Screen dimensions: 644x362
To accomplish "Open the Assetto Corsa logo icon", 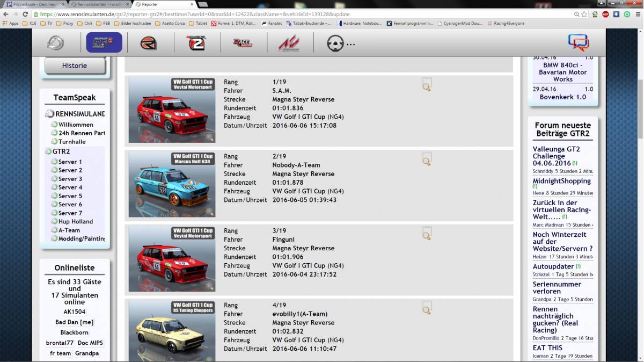I will (289, 43).
